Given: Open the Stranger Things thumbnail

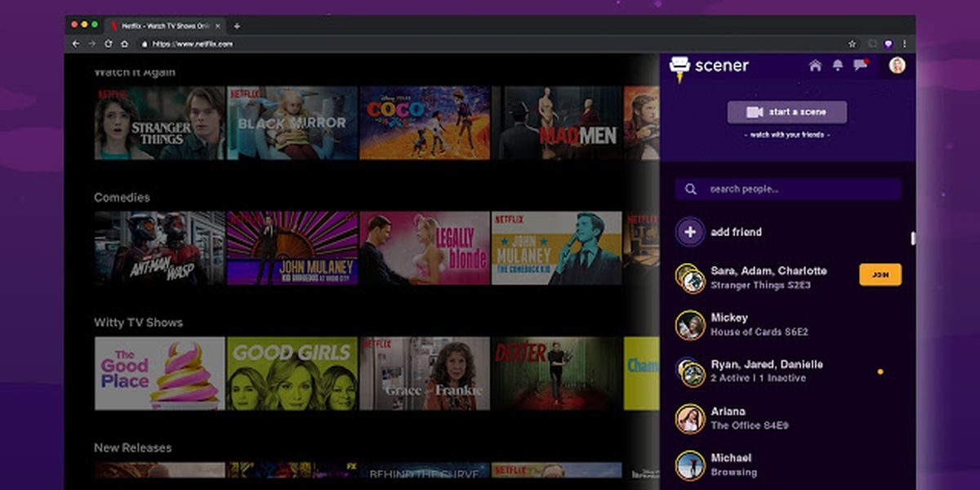Looking at the screenshot, I should click(159, 123).
